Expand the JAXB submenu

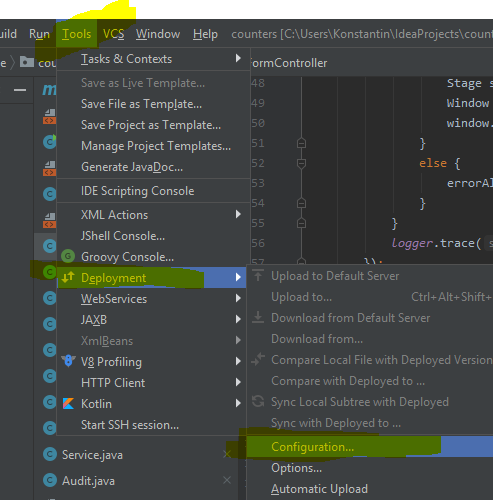152,320
